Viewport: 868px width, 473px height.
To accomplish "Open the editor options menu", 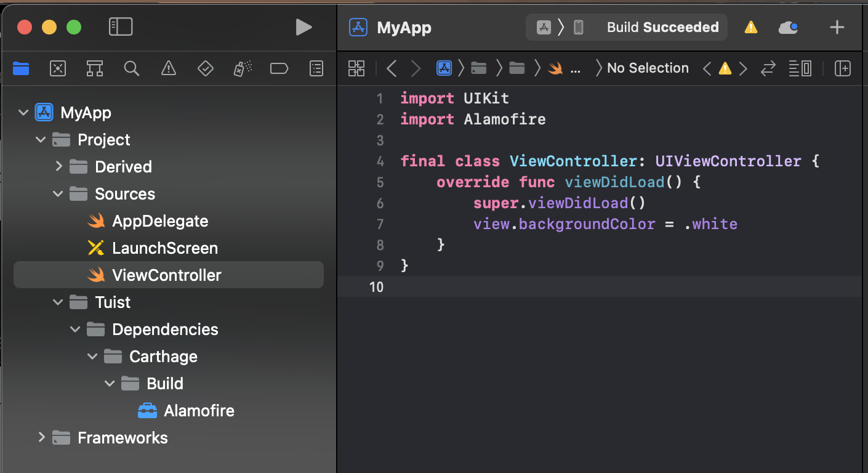I will click(x=800, y=68).
